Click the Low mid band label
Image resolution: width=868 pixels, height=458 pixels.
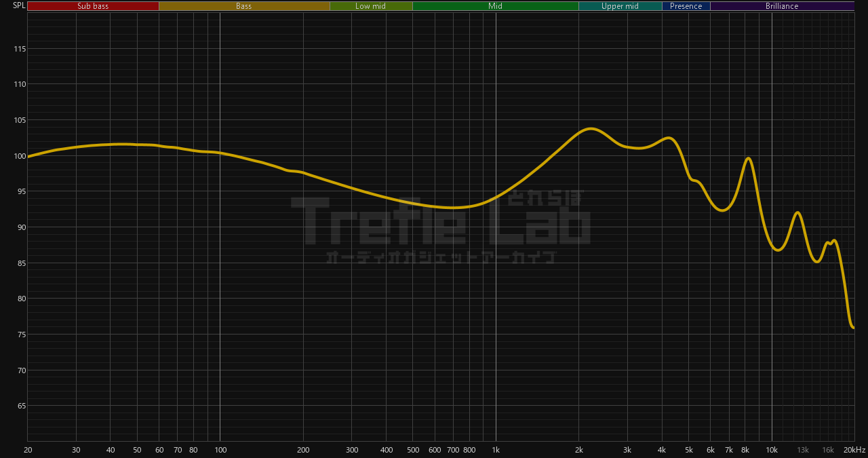click(x=371, y=6)
